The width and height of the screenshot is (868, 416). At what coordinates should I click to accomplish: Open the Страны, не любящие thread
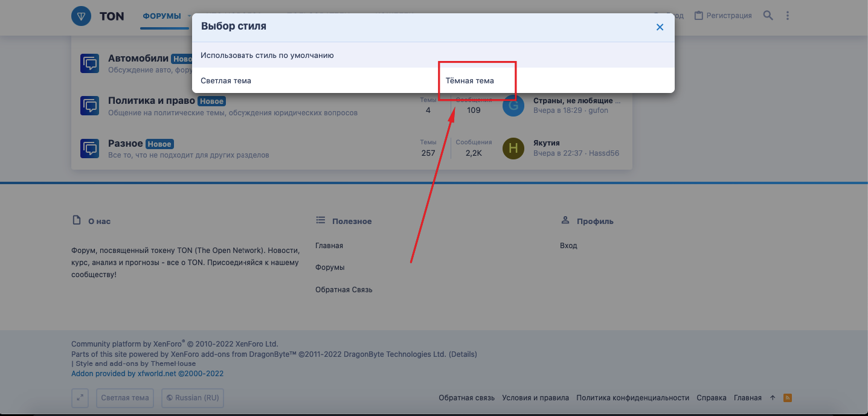[577, 101]
